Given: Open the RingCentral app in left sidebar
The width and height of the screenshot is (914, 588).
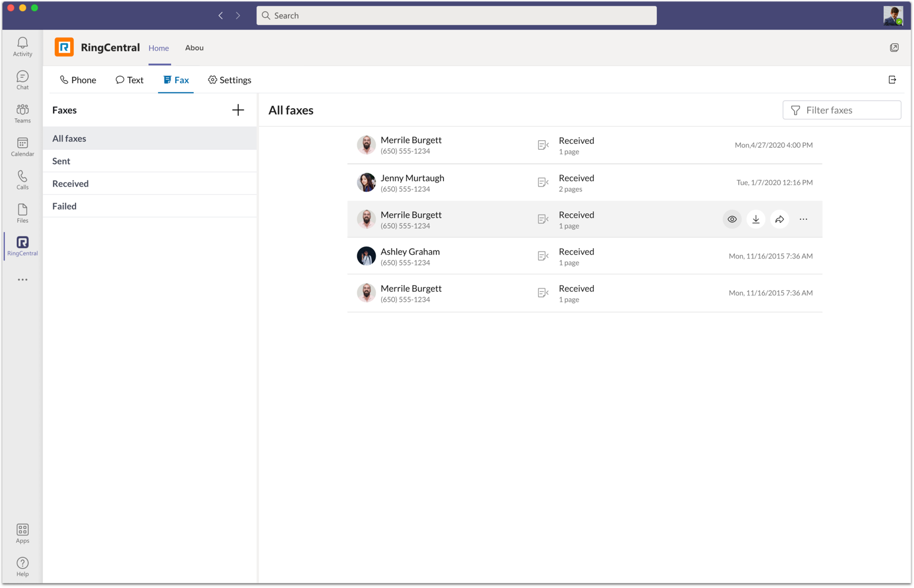Looking at the screenshot, I should click(23, 245).
